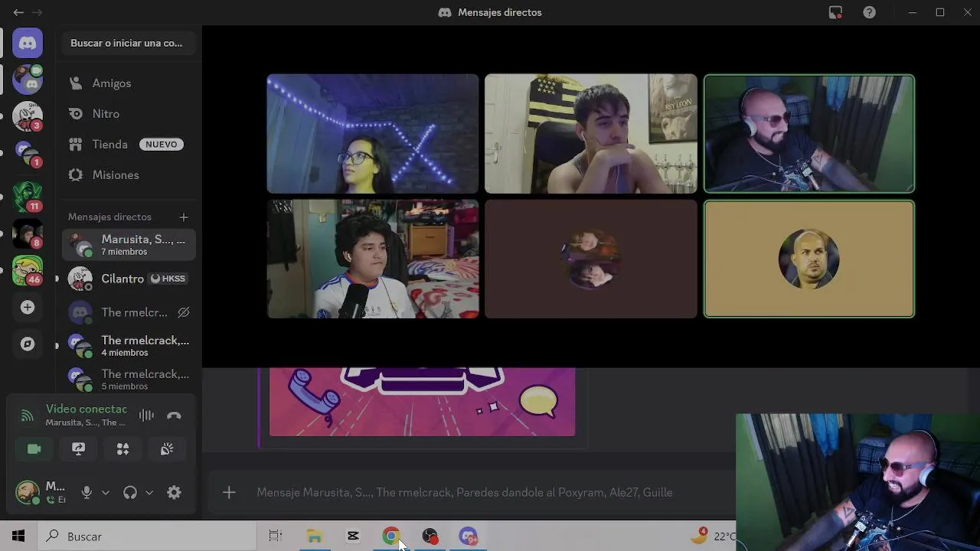Image resolution: width=980 pixels, height=551 pixels.
Task: Share your screen button
Action: coord(78,449)
